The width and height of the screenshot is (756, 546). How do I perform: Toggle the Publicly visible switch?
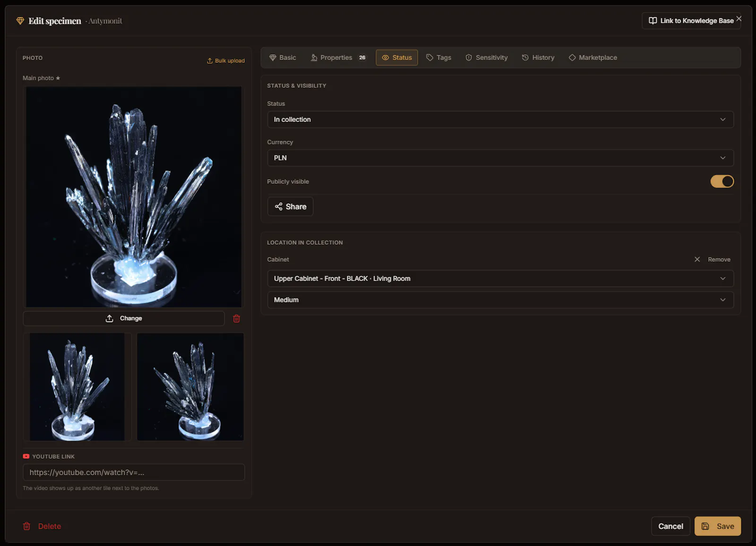pyautogui.click(x=722, y=181)
